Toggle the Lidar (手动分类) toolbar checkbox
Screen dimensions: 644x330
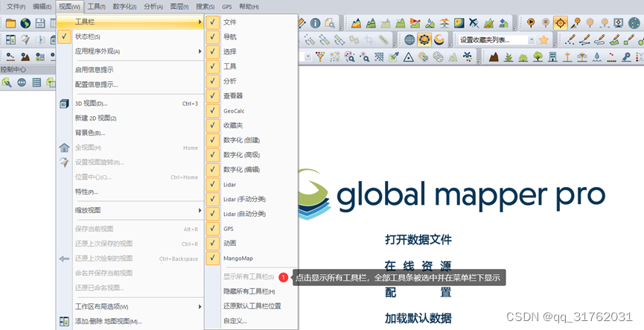212,199
